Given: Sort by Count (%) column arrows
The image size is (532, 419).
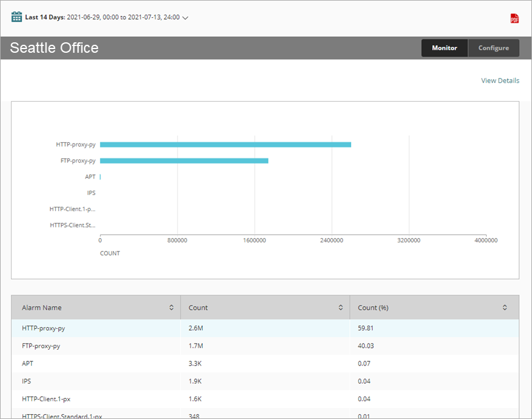Looking at the screenshot, I should coord(504,307).
